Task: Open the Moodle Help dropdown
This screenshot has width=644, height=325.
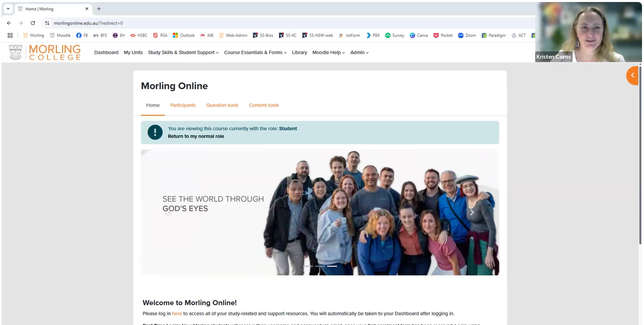Action: [x=328, y=53]
